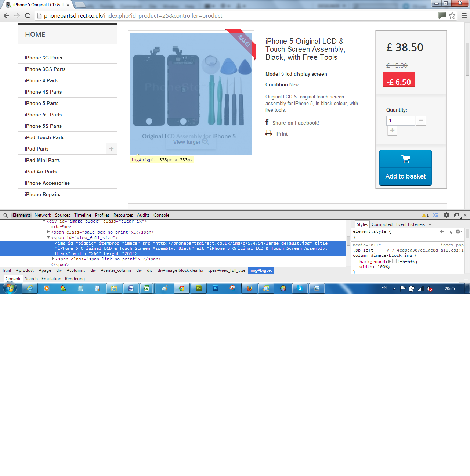Image resolution: width=470 pixels, height=476 pixels.
Task: Click the printer icon
Action: pos(269,133)
